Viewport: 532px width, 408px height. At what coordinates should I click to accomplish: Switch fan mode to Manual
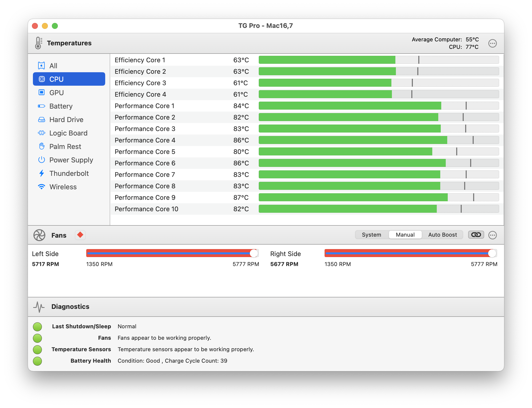[405, 235]
